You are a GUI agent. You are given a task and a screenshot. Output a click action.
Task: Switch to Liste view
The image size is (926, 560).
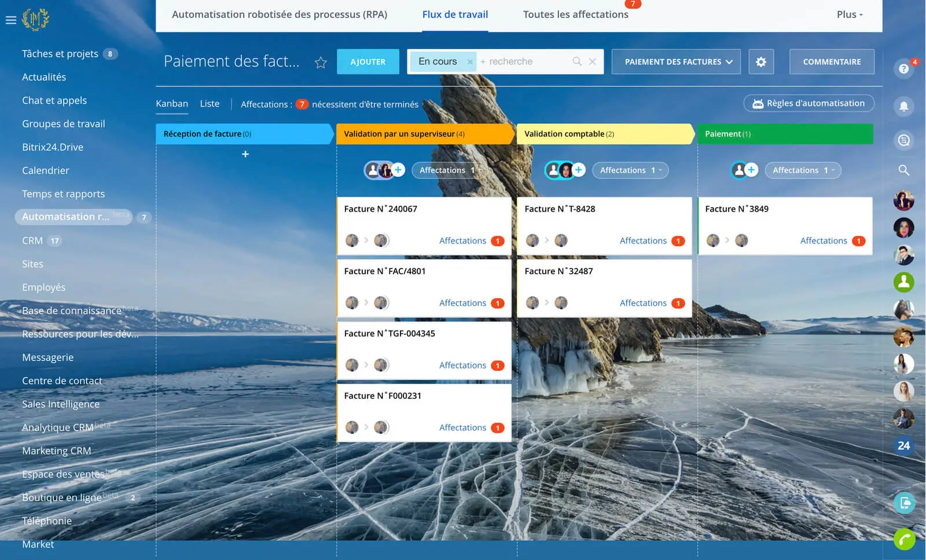coord(210,104)
